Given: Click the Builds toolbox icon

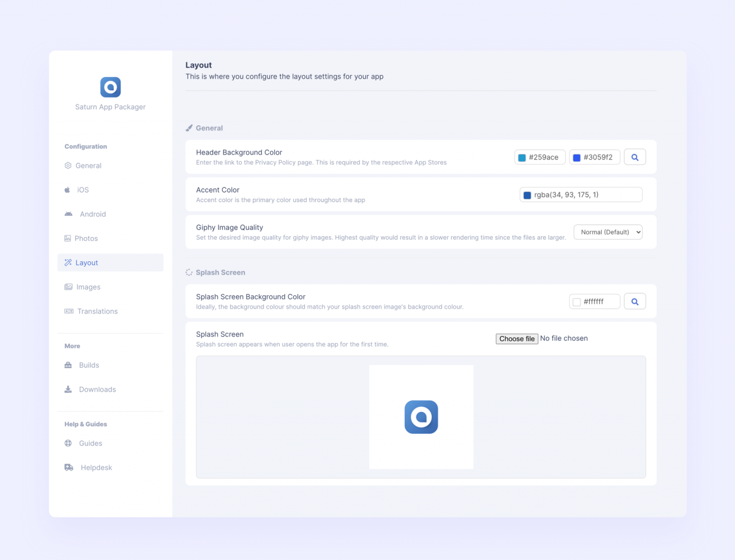Looking at the screenshot, I should pos(68,365).
